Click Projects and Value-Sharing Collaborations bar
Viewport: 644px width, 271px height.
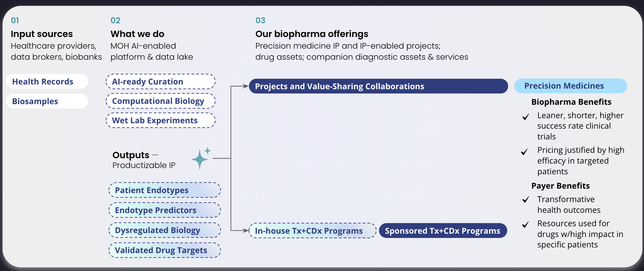378,86
